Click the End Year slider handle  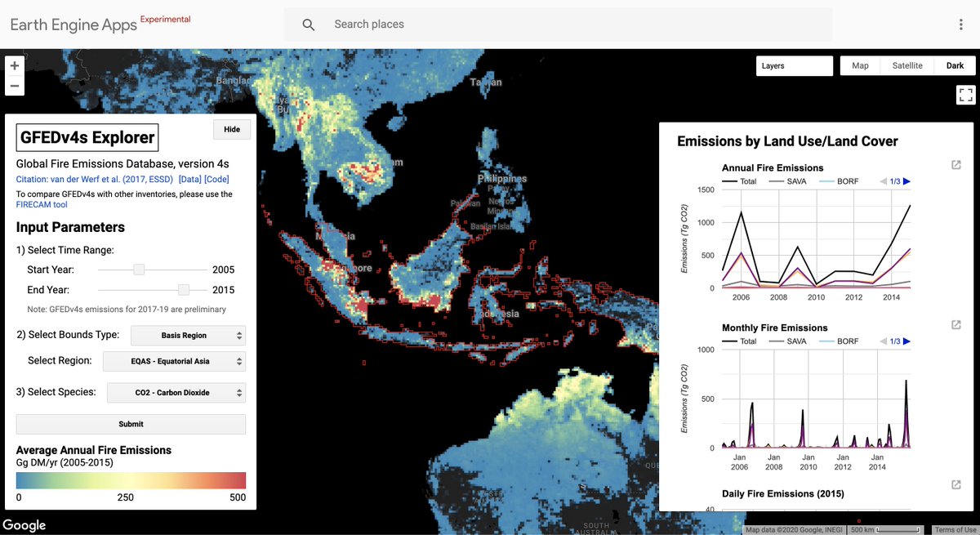coord(184,290)
